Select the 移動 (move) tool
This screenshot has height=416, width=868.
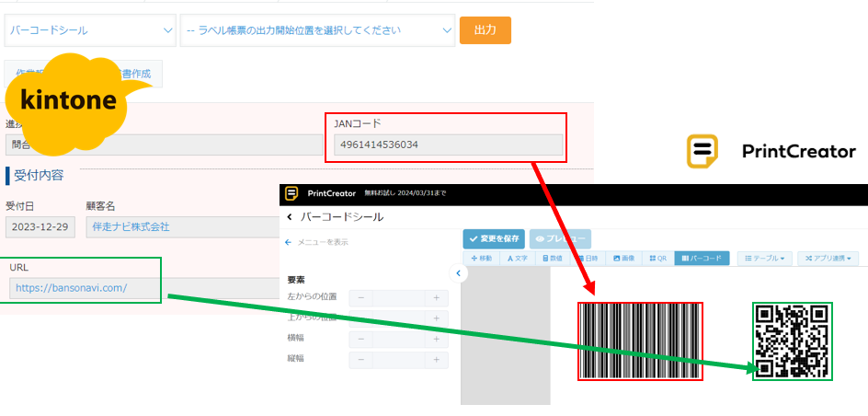pyautogui.click(x=481, y=259)
